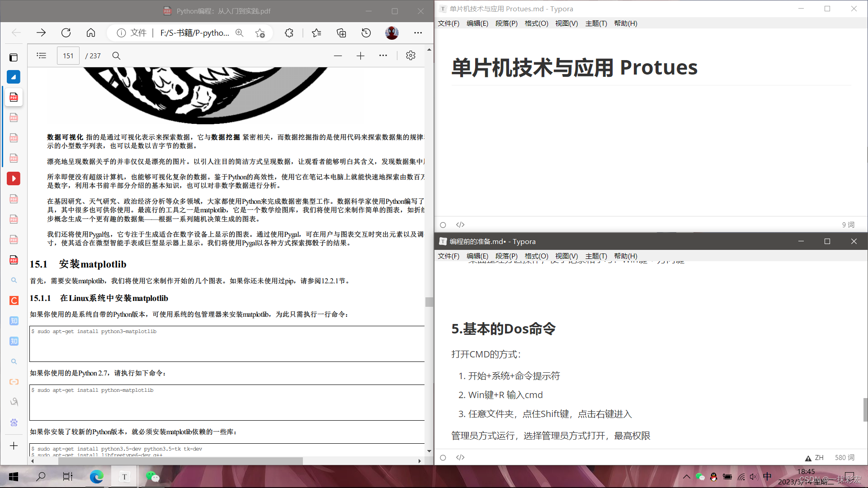Open Task View on the taskbar
Viewport: 868px width, 488px height.
pos(68,477)
